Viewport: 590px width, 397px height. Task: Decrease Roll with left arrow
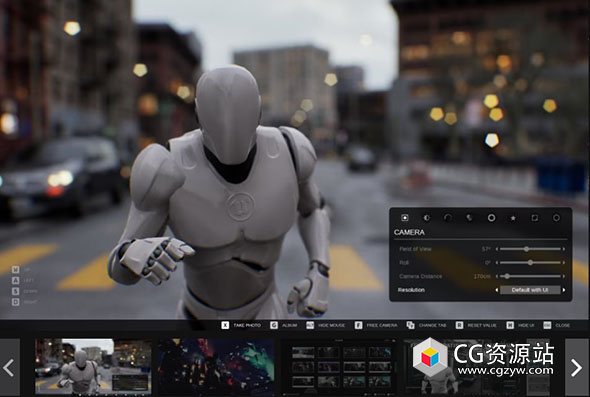click(x=497, y=262)
